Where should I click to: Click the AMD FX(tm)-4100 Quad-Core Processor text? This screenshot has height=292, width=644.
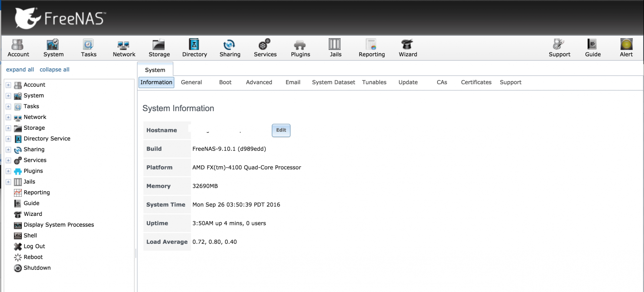pos(247,167)
